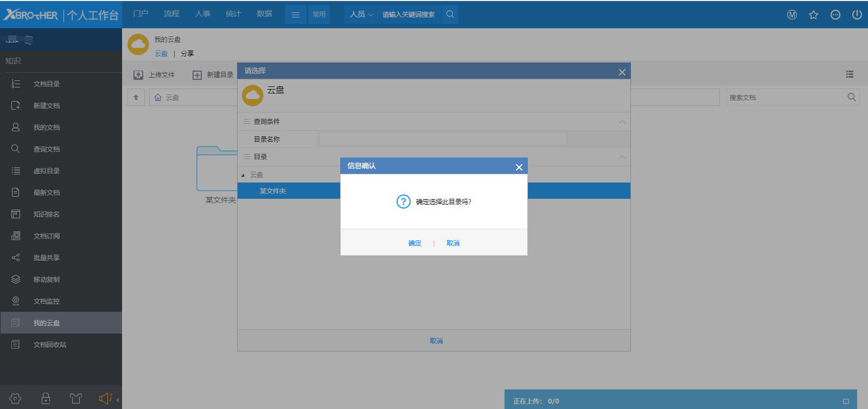The height and width of the screenshot is (409, 868).
Task: Click the shirt theme icon
Action: click(x=76, y=399)
